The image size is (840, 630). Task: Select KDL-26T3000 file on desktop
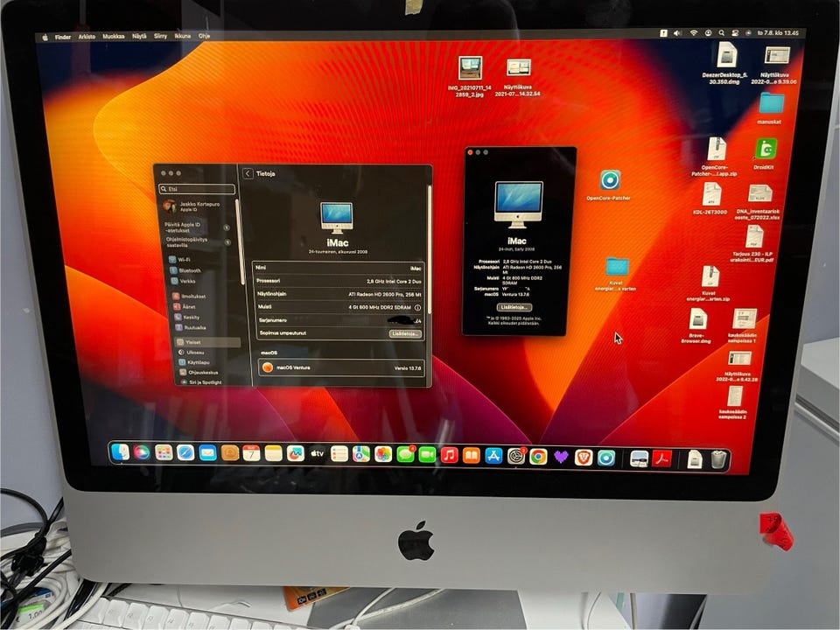(x=711, y=194)
